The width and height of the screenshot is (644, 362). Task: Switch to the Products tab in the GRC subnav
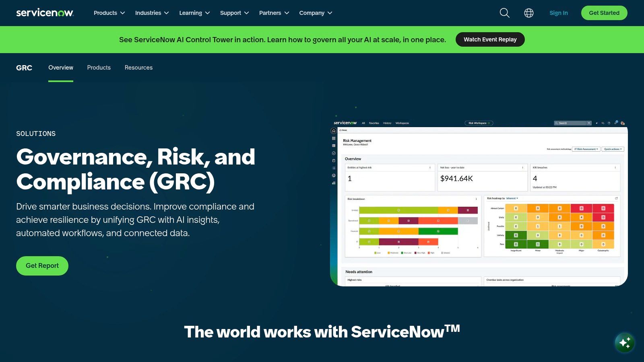click(x=99, y=68)
